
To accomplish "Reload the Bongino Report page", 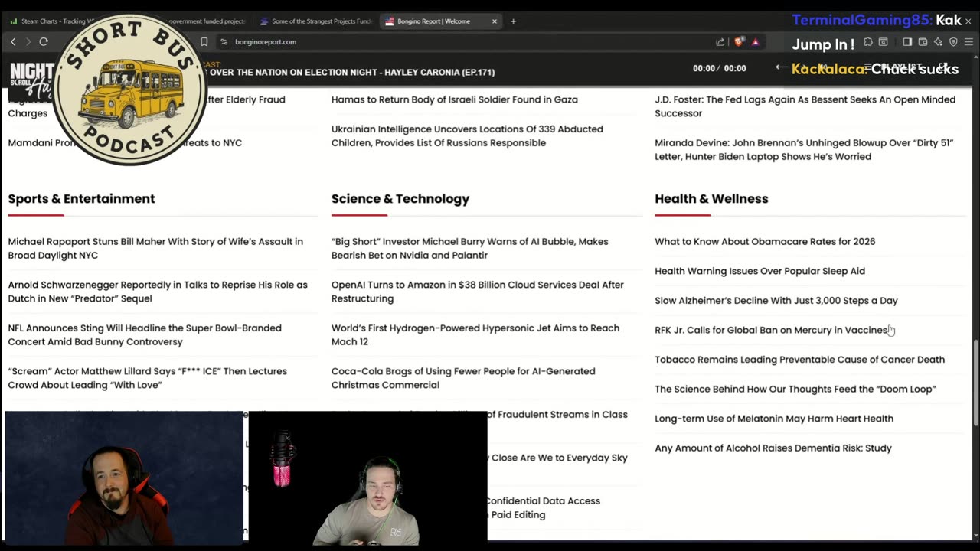I will click(x=44, y=41).
